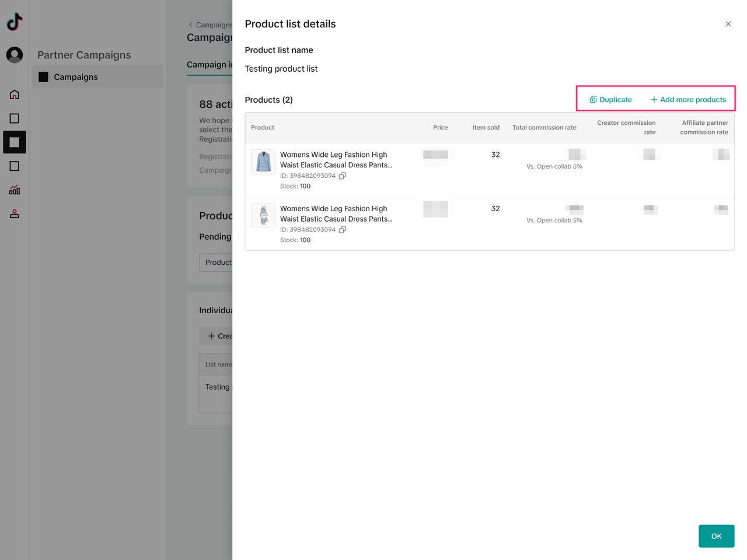Copy the ID of the watch product
The height and width of the screenshot is (560, 747).
point(343,230)
